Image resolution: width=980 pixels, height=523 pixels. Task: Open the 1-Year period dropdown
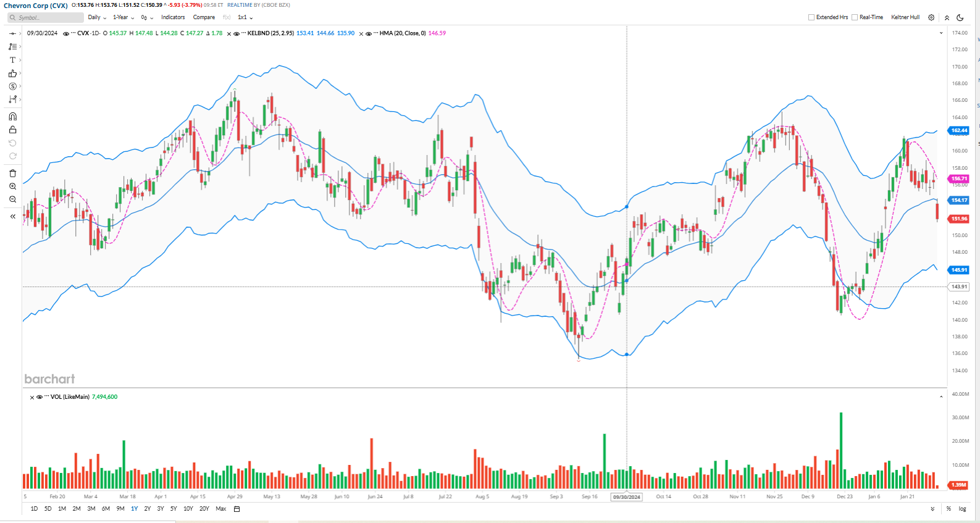pyautogui.click(x=123, y=17)
